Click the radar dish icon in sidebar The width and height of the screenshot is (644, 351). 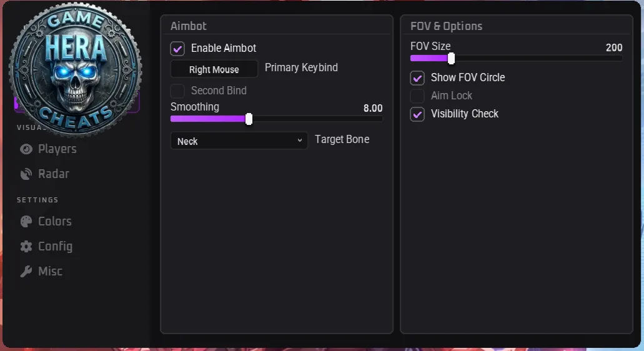coord(26,174)
